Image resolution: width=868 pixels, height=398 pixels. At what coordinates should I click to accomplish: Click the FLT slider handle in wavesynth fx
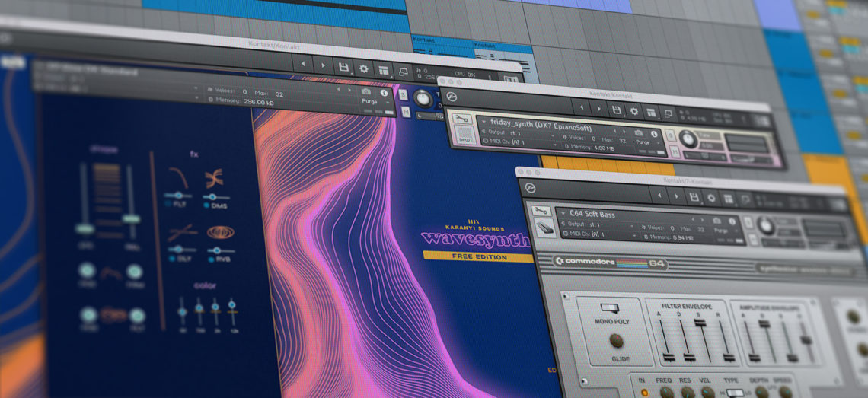[x=177, y=195]
